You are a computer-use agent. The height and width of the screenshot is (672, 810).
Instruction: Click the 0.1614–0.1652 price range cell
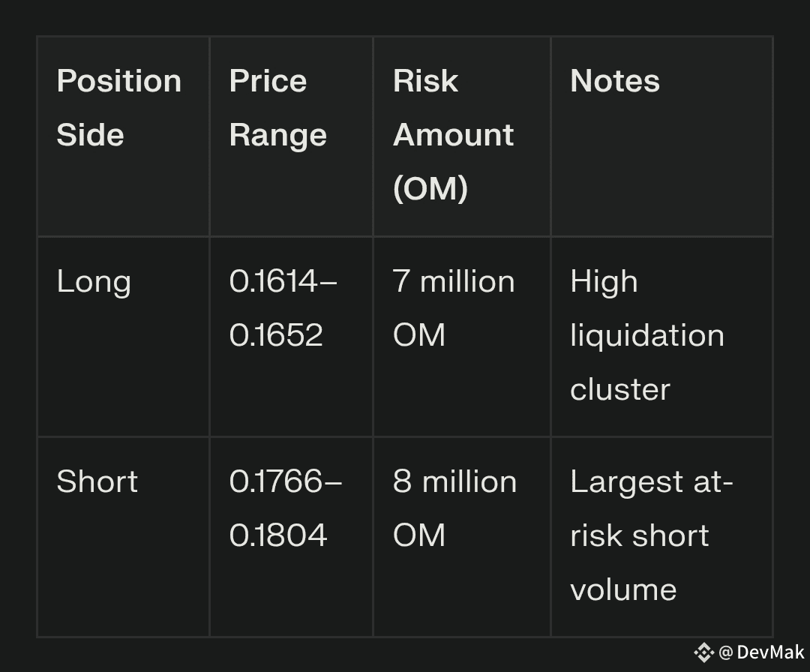click(x=291, y=337)
